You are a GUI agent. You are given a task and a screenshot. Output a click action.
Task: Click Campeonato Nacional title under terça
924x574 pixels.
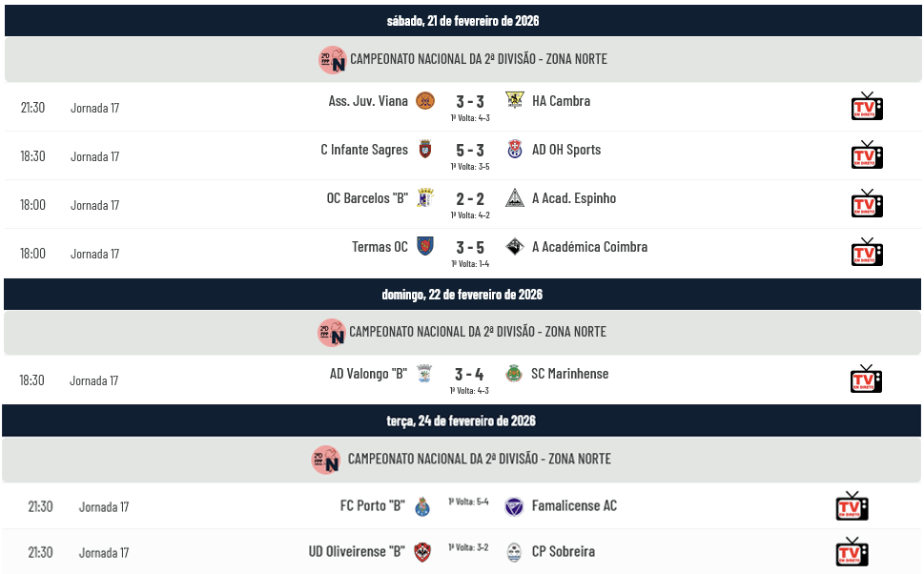pos(479,459)
